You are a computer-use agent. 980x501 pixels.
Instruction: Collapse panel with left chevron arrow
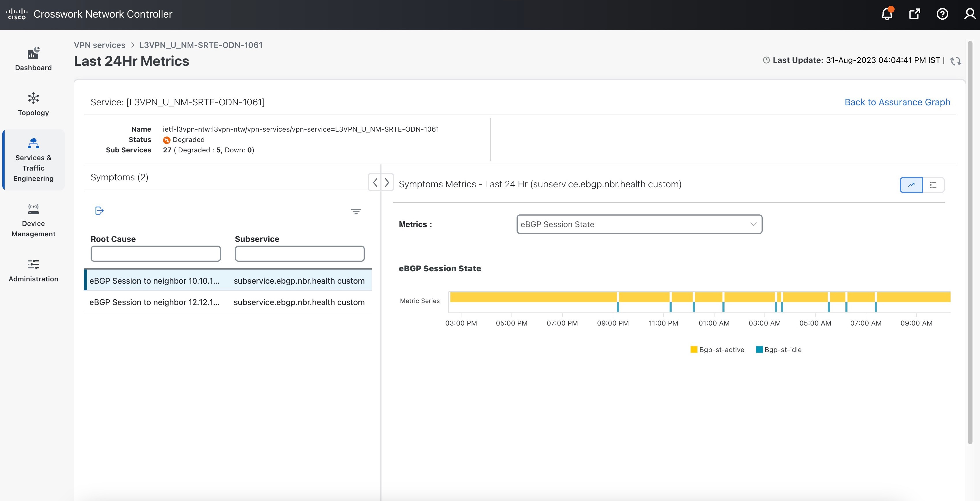[x=375, y=183]
